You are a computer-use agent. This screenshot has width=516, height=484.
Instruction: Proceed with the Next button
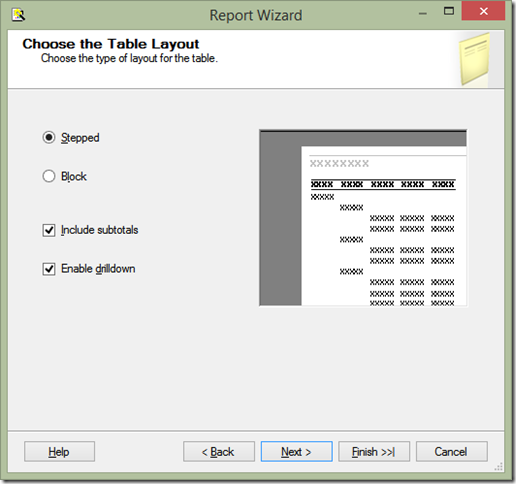pyautogui.click(x=296, y=452)
